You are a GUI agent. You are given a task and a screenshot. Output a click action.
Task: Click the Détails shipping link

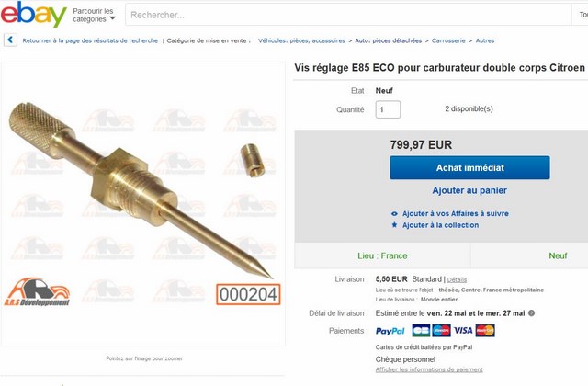click(x=457, y=279)
